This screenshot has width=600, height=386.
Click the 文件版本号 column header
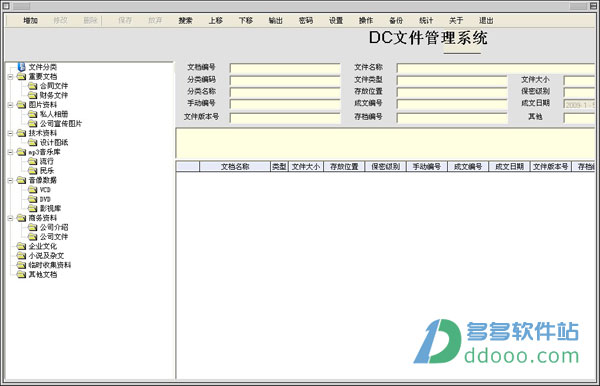[551, 166]
